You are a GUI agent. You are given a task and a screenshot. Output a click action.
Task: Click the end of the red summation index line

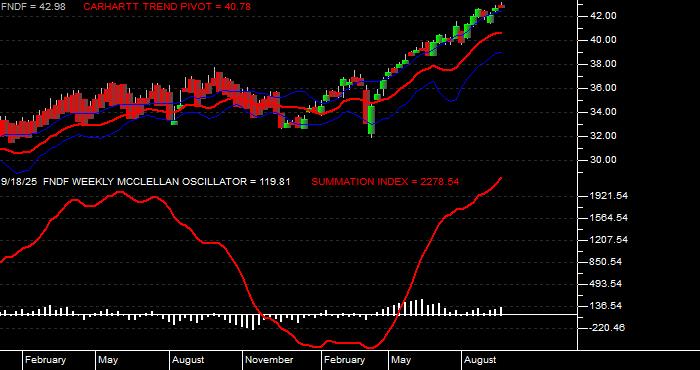pos(501,178)
